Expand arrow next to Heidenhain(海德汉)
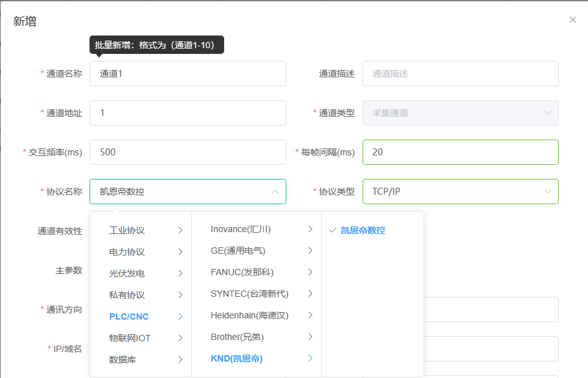The image size is (588, 378). [311, 315]
